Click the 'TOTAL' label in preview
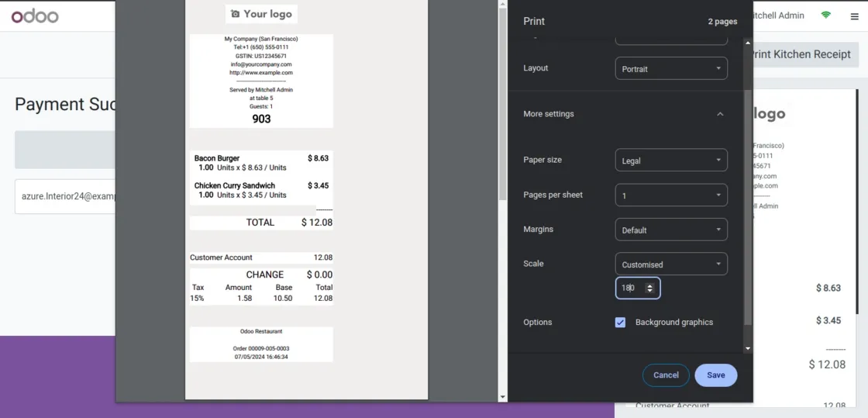Viewport: 868px width, 418px height. point(260,223)
